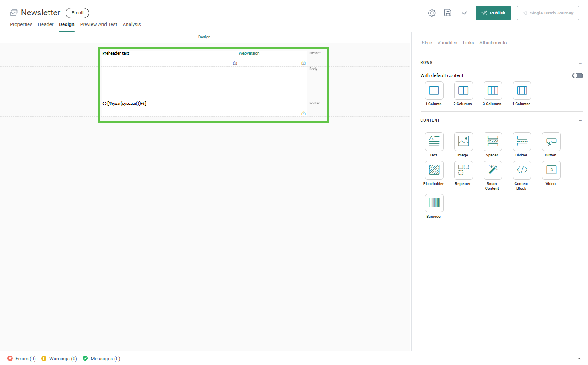Click the Divider content icon
588x365 pixels.
pyautogui.click(x=522, y=142)
